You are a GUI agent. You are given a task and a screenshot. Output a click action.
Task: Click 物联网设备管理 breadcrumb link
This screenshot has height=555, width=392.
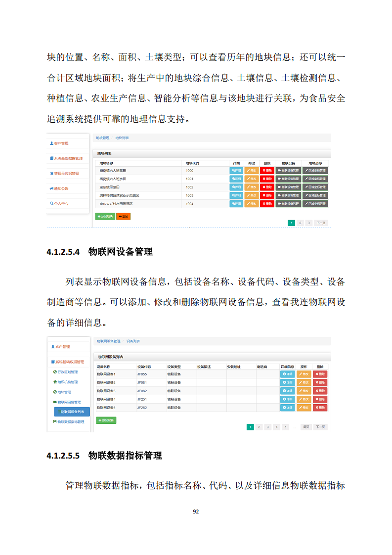pos(109,341)
